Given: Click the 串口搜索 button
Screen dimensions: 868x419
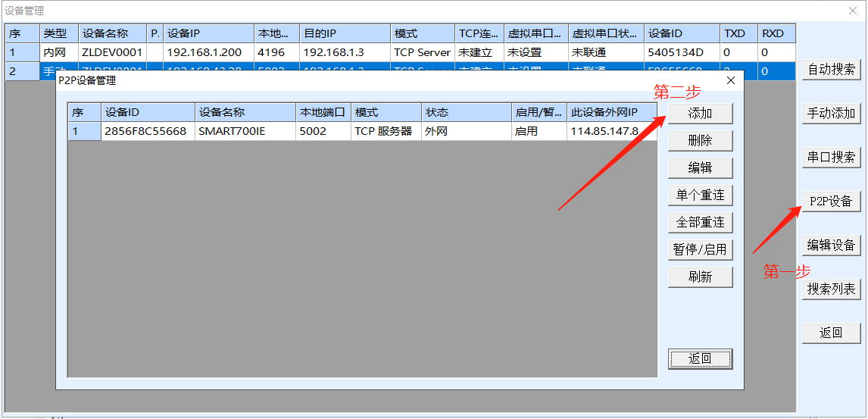Looking at the screenshot, I should [831, 158].
